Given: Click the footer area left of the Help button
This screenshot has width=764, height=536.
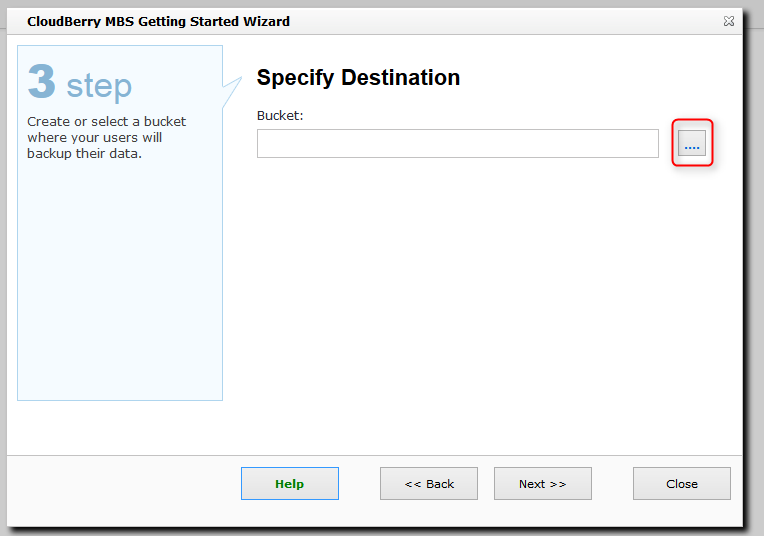Looking at the screenshot, I should pos(125,484).
